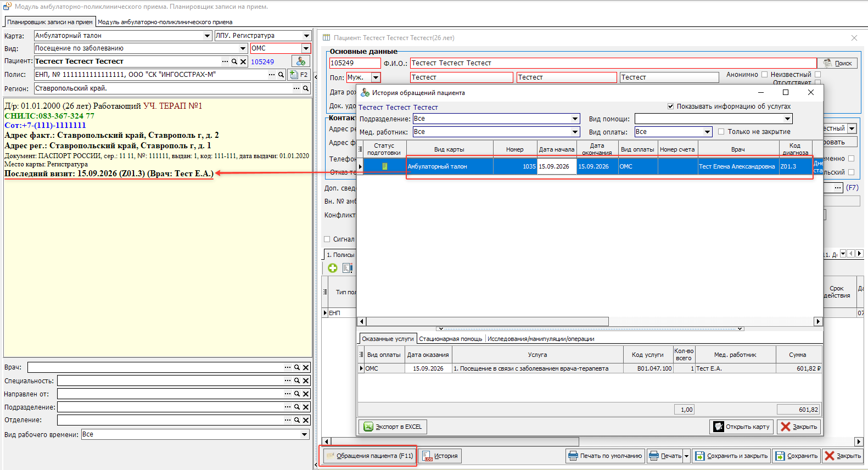Search for a patient using the magnifier in Пациент field
This screenshot has height=470, width=868.
234,61
